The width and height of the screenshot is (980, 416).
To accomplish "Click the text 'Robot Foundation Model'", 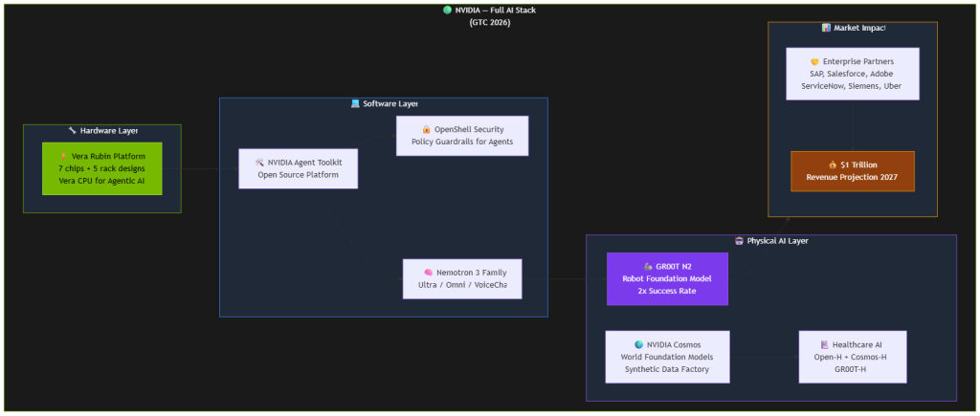I will (x=667, y=278).
